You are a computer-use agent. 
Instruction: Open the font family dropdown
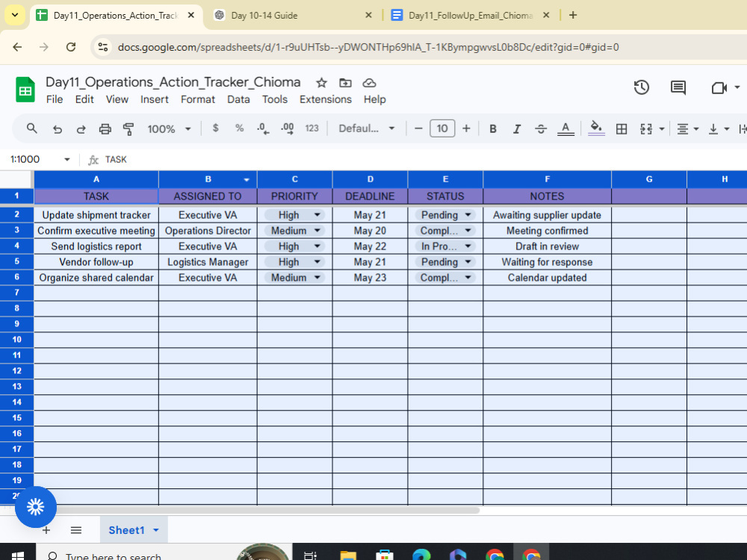(x=366, y=128)
